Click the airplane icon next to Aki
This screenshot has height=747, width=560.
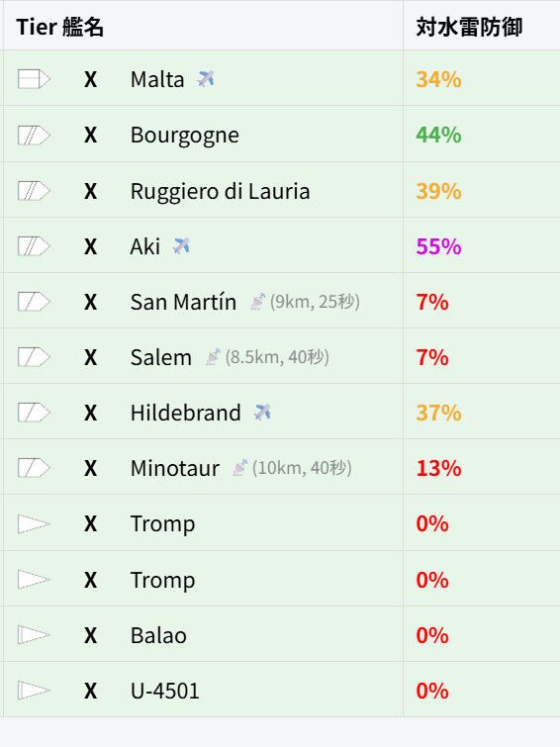click(181, 245)
